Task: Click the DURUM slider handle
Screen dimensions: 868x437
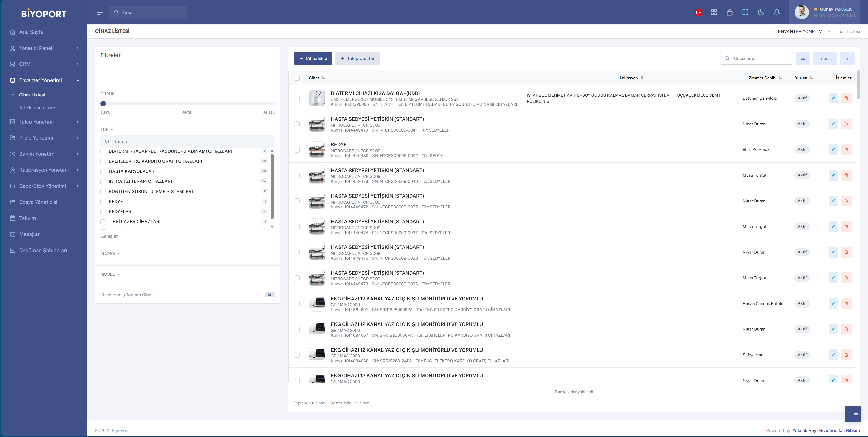Action: (x=103, y=104)
